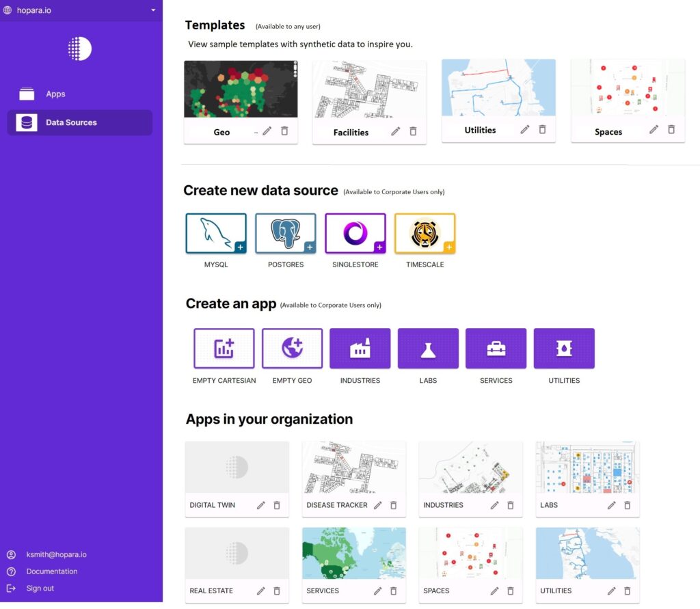This screenshot has height=609, width=700.
Task: Delete the Digital Twin app
Action: point(277,505)
